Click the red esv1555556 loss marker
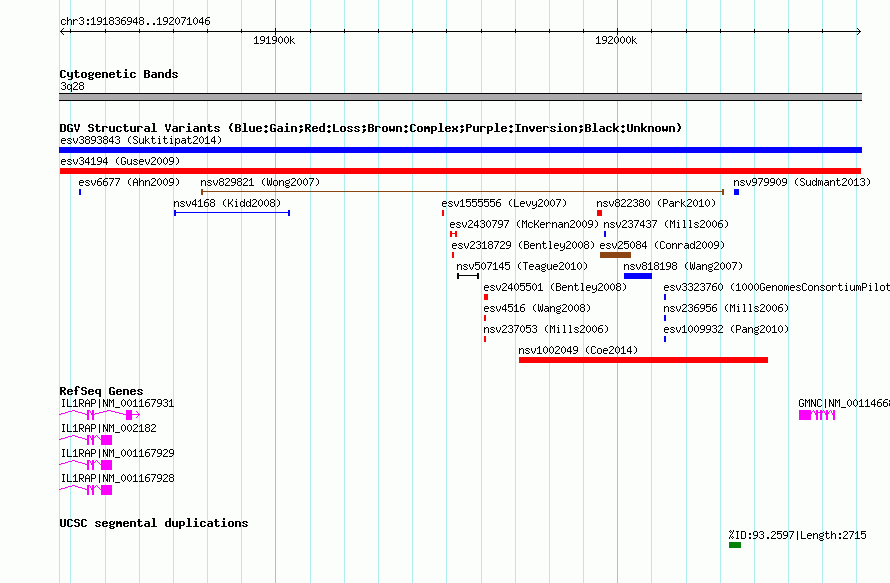 tap(443, 213)
